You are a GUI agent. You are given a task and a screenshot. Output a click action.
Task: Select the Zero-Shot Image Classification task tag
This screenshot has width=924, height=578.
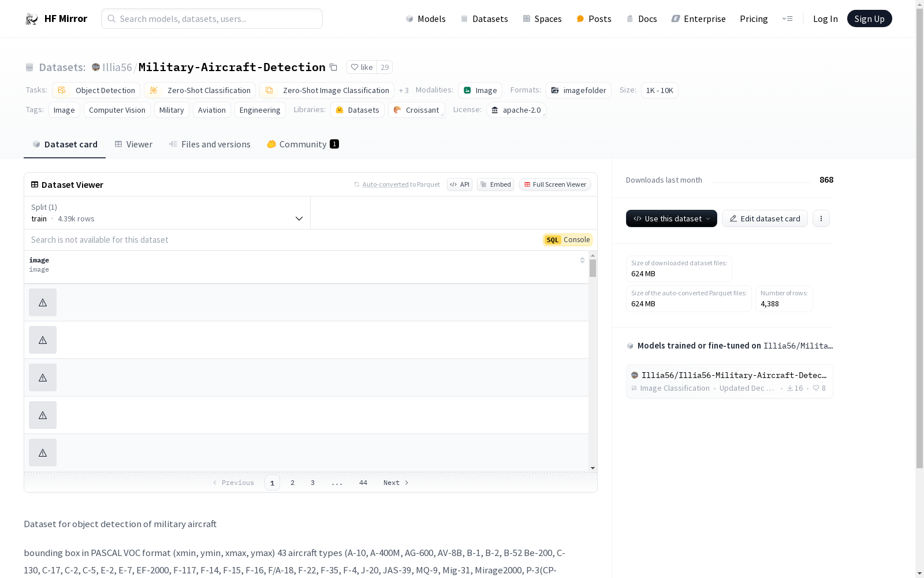pos(327,90)
